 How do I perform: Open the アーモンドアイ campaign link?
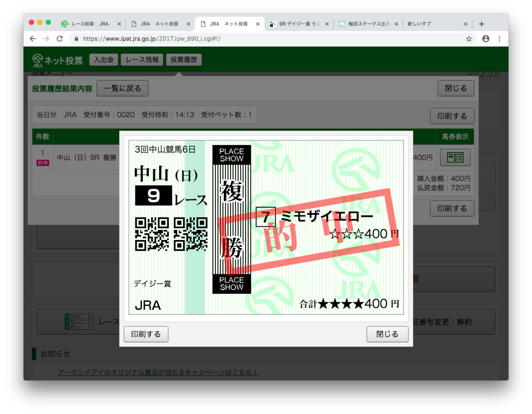tap(158, 372)
